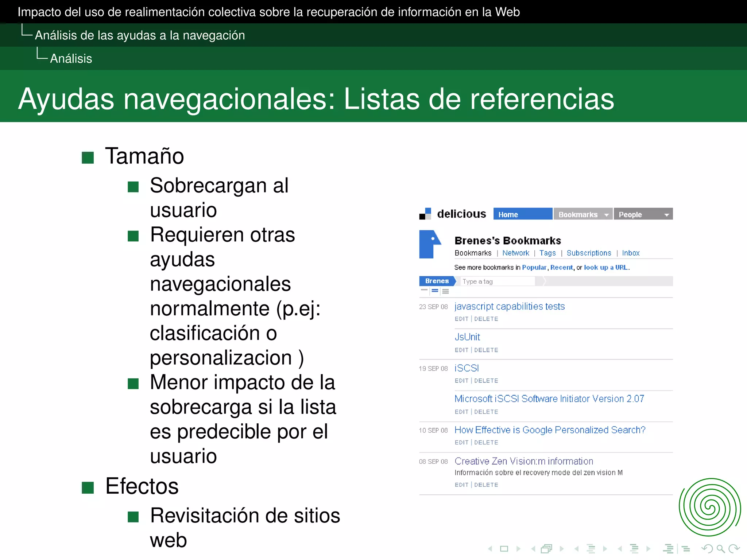Open the Inbox tab link
Image resolution: width=747 pixels, height=560 pixels.
click(631, 253)
